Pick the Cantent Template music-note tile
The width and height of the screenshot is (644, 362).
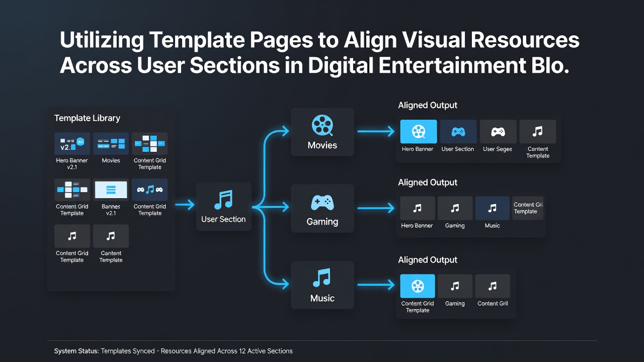[x=111, y=236]
